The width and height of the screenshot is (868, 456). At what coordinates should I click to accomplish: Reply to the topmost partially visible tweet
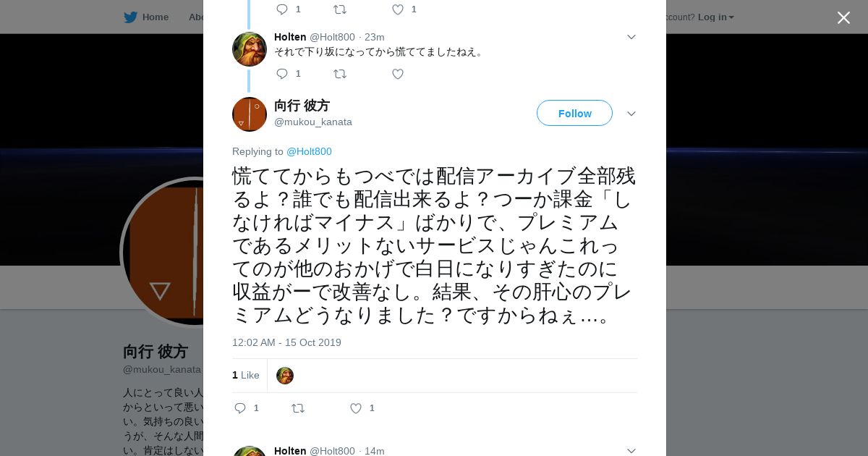point(282,9)
